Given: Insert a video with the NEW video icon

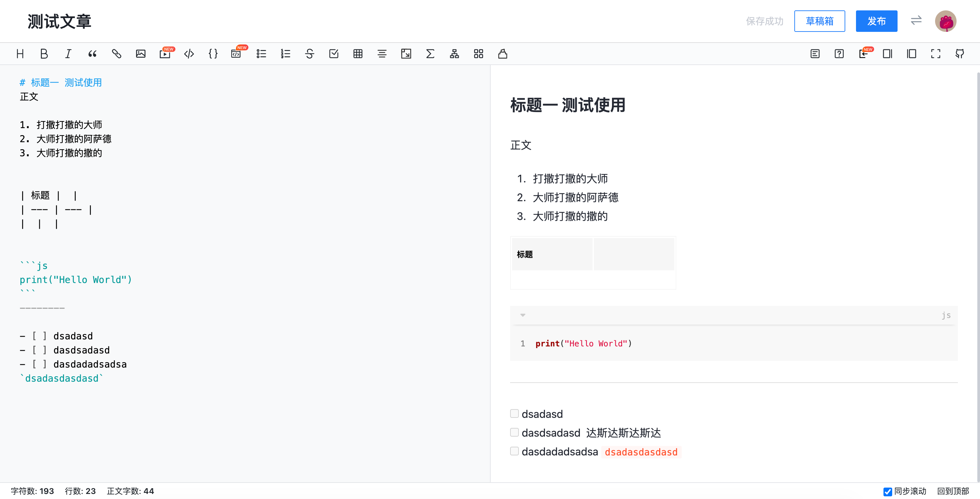Looking at the screenshot, I should pyautogui.click(x=166, y=53).
